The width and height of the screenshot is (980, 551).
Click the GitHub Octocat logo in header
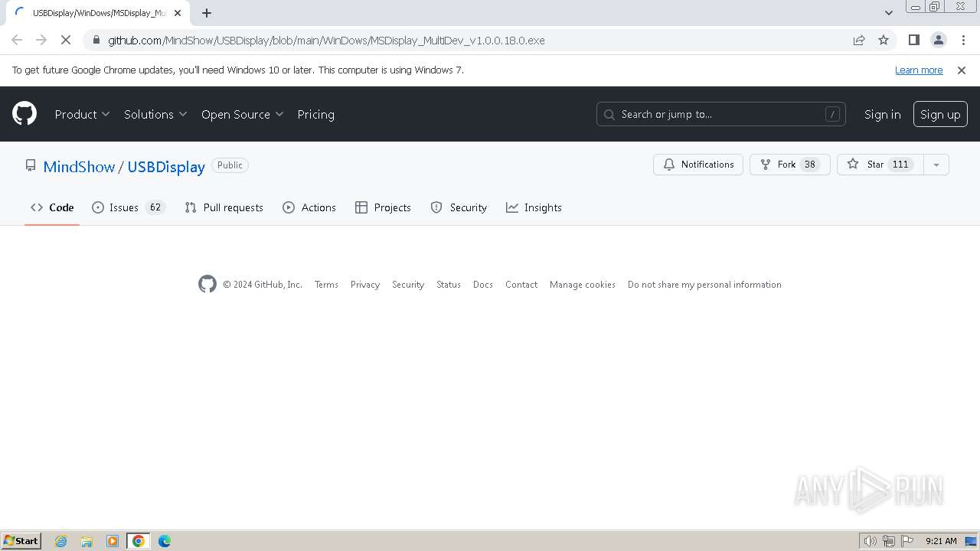tap(24, 114)
